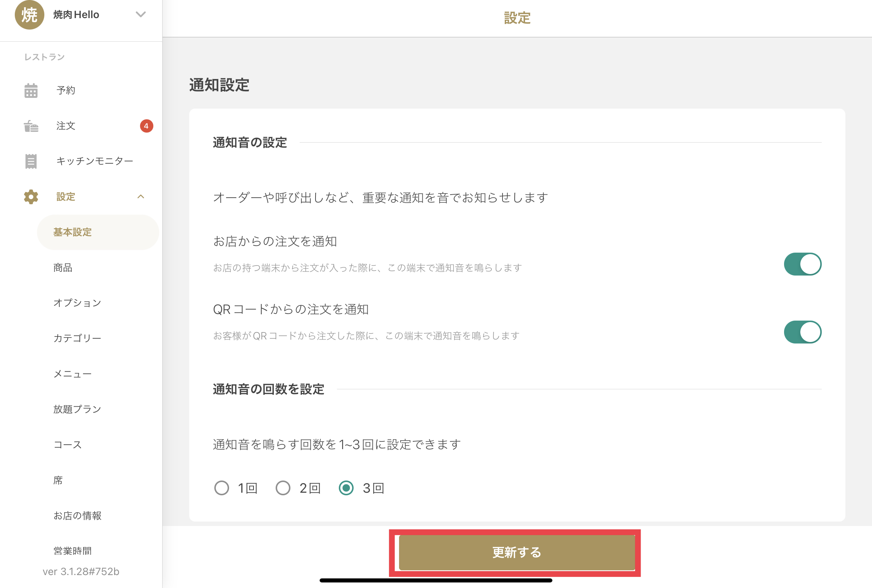Select the 2回 radio button

click(283, 488)
